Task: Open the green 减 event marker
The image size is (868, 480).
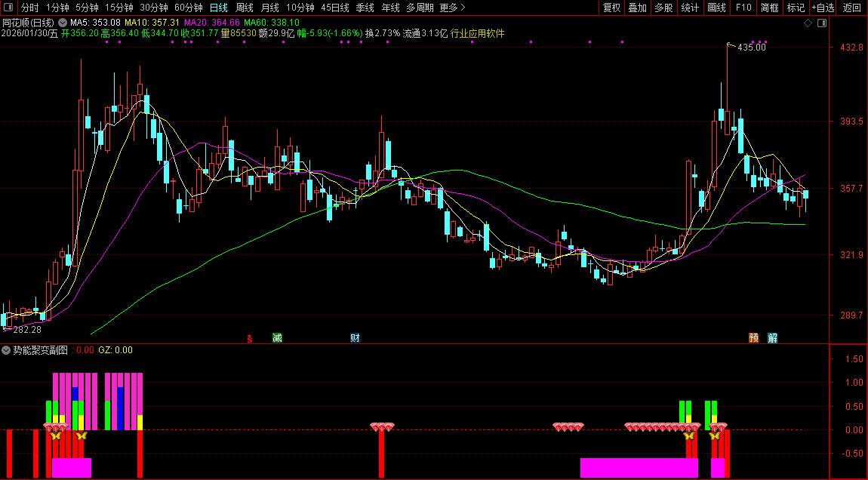Action: tap(277, 337)
